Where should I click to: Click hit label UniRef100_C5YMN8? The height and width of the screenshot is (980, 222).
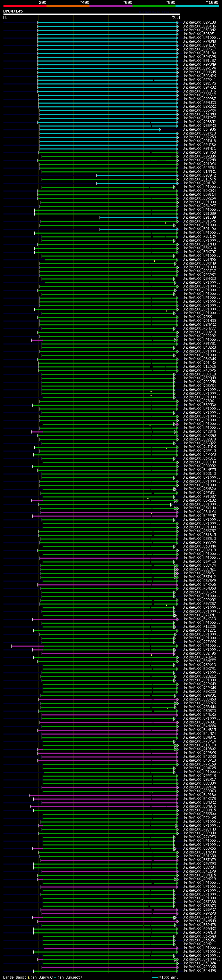pos(199,114)
